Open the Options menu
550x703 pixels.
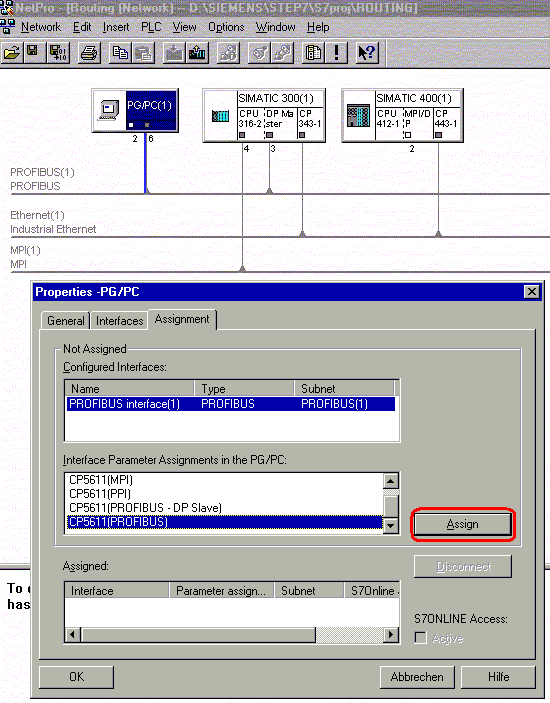pos(226,27)
